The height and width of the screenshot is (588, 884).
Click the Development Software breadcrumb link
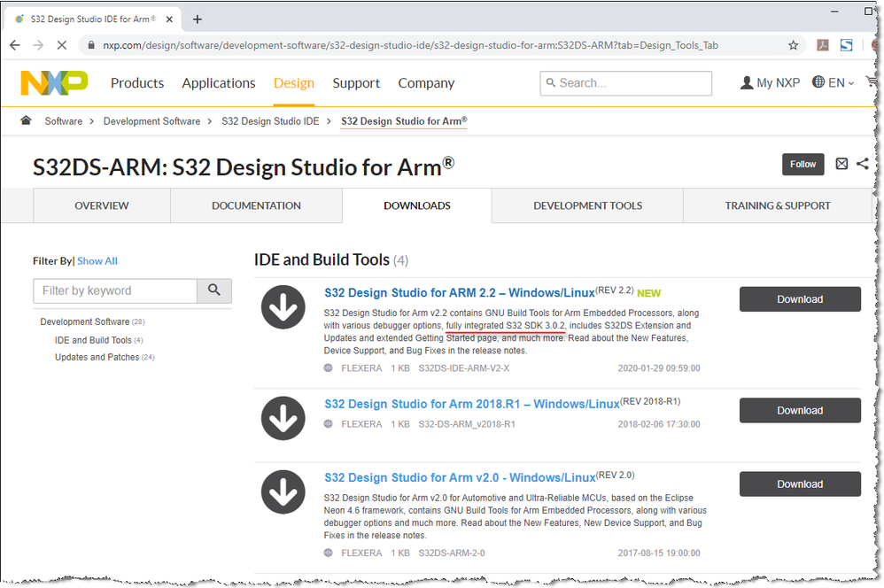(151, 121)
